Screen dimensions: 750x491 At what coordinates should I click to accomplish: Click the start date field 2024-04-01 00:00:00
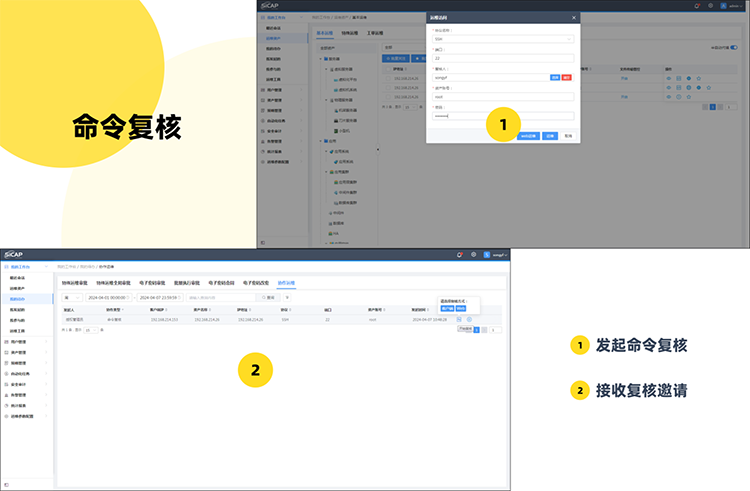tap(107, 297)
